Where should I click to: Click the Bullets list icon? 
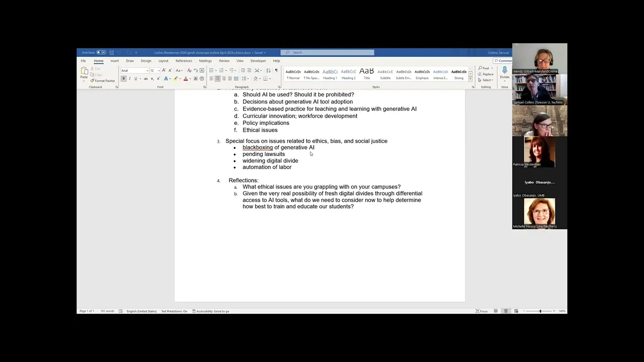[x=211, y=70]
